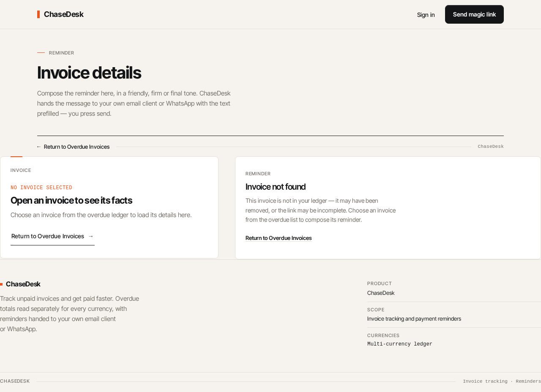Click Return to Overdue Invoices under Invoice not found

click(x=279, y=238)
